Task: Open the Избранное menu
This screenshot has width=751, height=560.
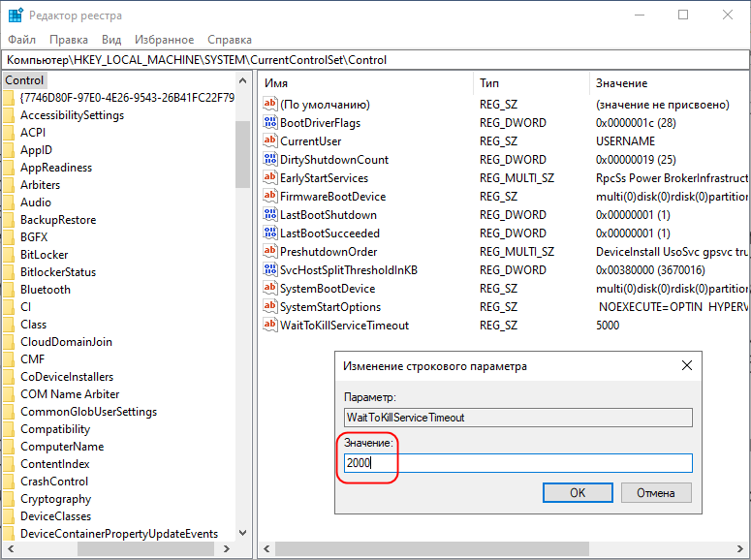Action: coord(165,40)
